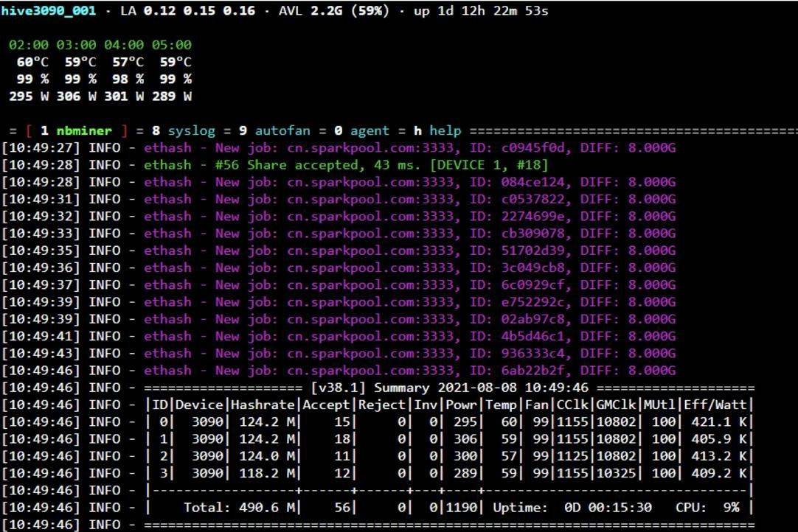This screenshot has height=532, width=798.
Task: Click the hive3090_001 hostname at top
Action: 50,12
